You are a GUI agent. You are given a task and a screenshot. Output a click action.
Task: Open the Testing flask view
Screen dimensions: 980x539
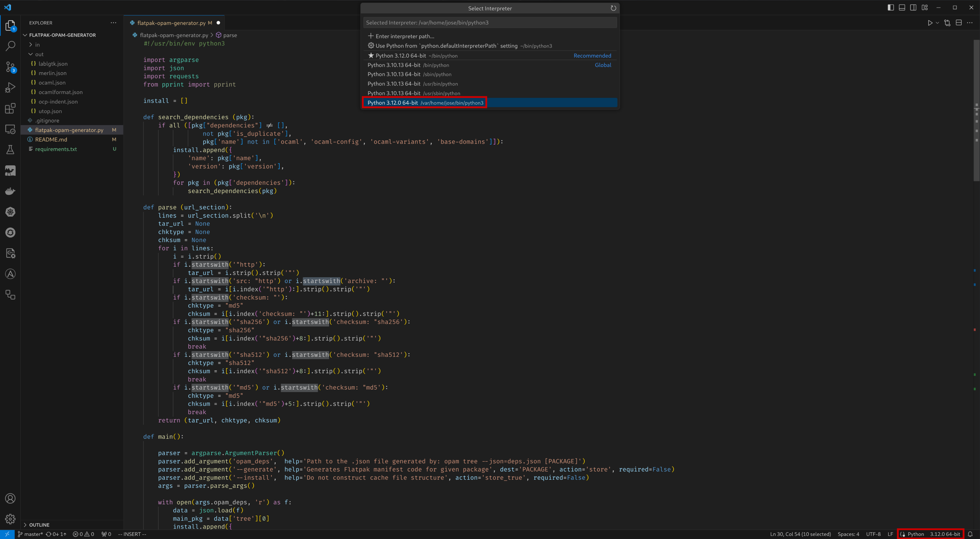(10, 149)
